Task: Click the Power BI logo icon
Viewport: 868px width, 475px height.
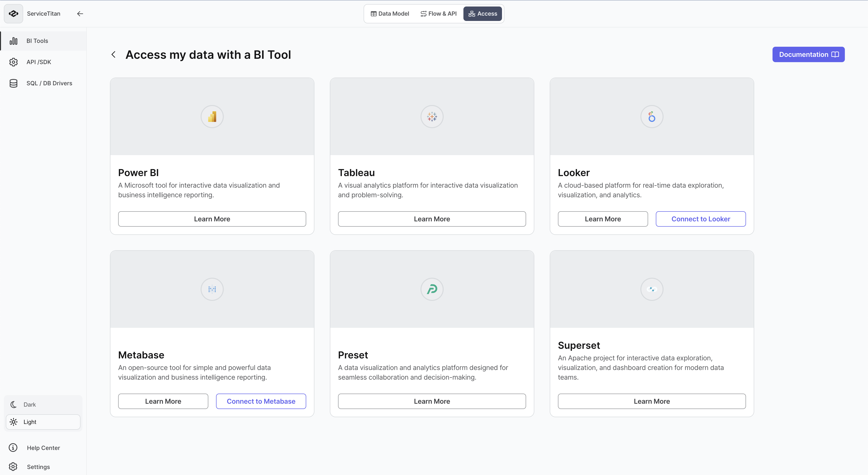Action: [x=212, y=117]
